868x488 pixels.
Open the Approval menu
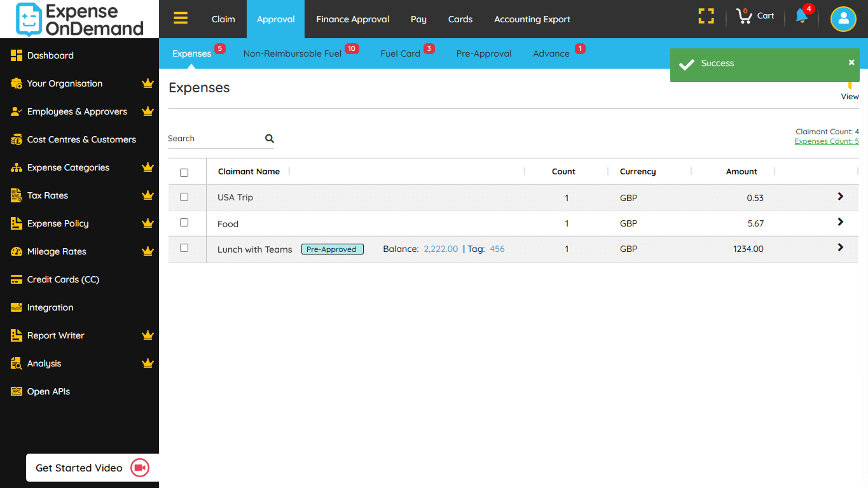point(276,19)
